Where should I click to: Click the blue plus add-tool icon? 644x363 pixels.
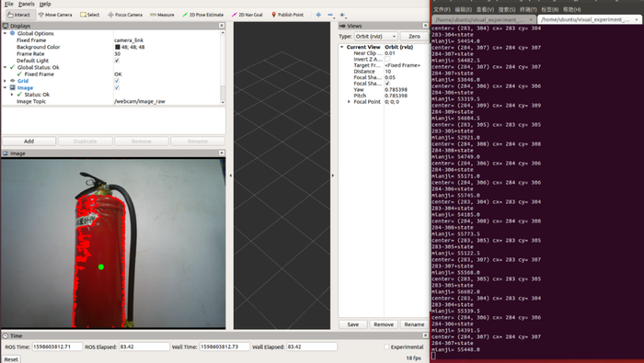(x=318, y=15)
